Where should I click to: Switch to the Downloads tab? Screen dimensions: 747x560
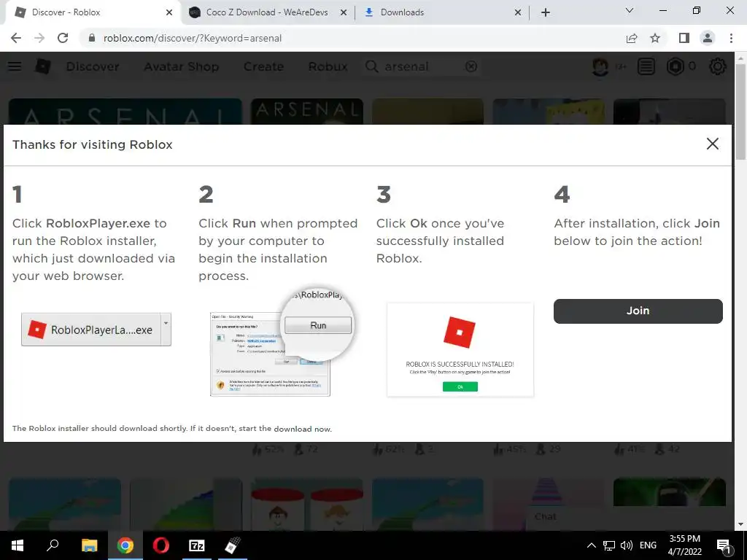click(x=442, y=12)
